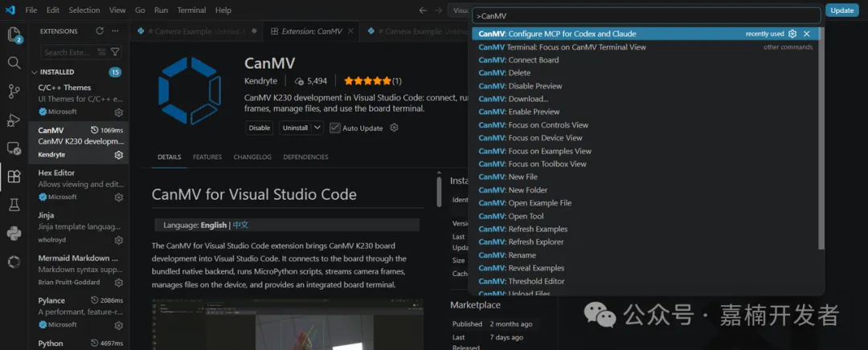Refresh the Extensions list
The height and width of the screenshot is (350, 868).
click(x=100, y=31)
